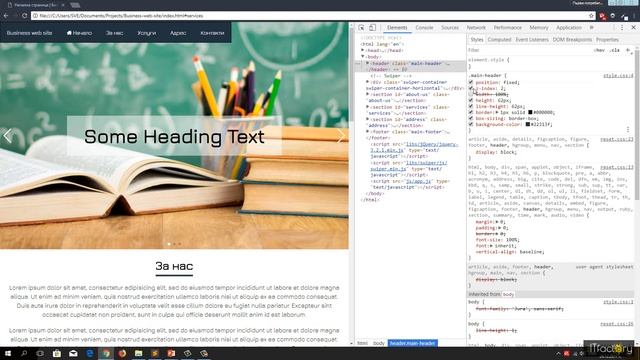Click the New Style Rule plus icon
The image size is (640, 360).
628,50
